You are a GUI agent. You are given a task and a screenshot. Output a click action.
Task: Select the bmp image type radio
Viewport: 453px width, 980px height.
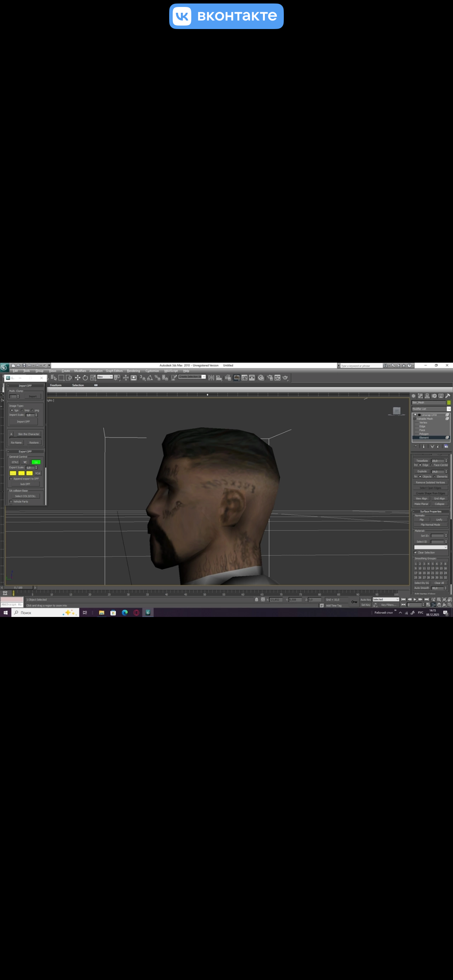tap(22, 410)
